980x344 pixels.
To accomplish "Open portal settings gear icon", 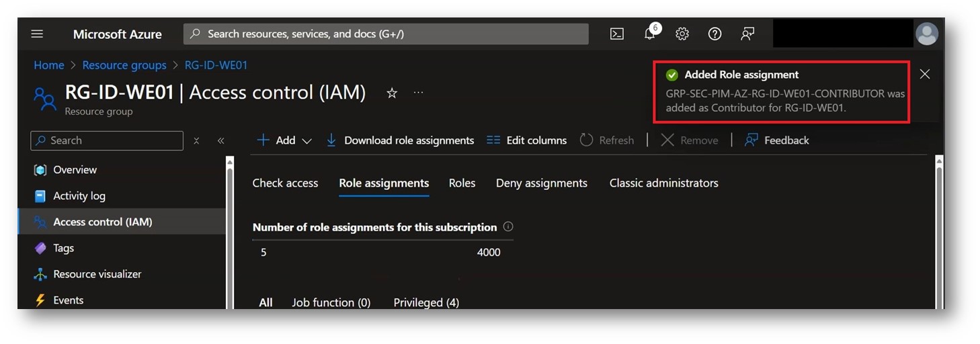I will click(682, 34).
